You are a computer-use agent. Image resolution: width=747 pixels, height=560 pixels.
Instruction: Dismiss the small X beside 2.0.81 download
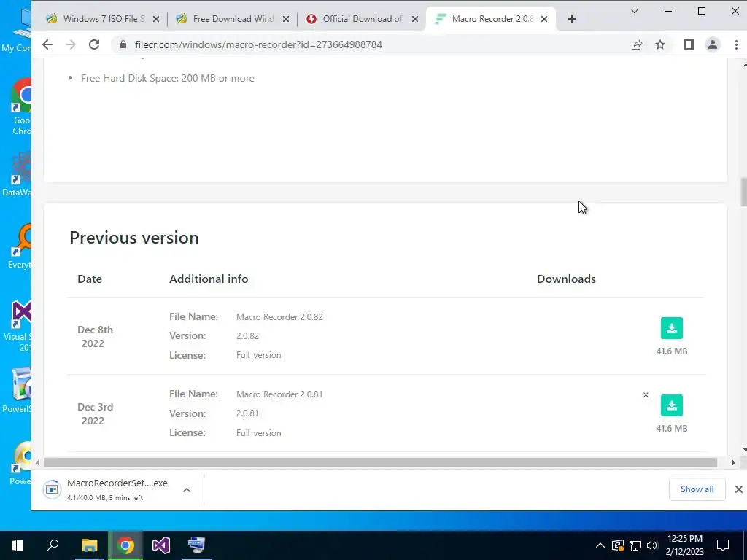(646, 394)
